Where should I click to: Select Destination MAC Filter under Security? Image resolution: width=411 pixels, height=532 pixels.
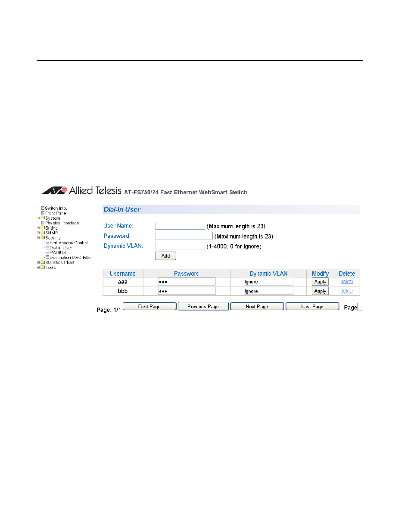(x=71, y=258)
